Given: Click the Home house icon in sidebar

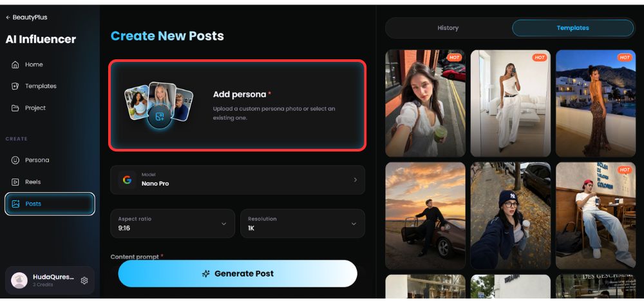Looking at the screenshot, I should point(15,64).
